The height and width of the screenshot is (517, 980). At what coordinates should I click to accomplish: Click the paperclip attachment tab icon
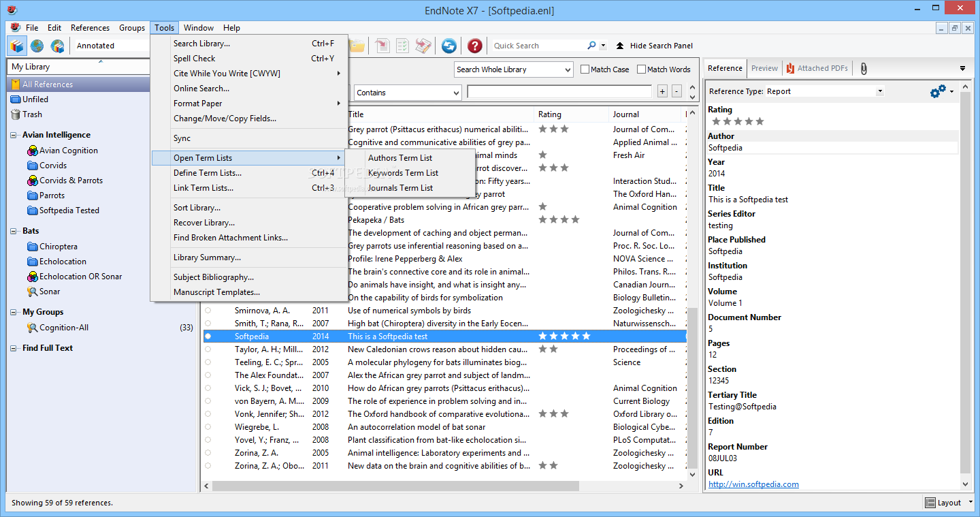tap(864, 68)
